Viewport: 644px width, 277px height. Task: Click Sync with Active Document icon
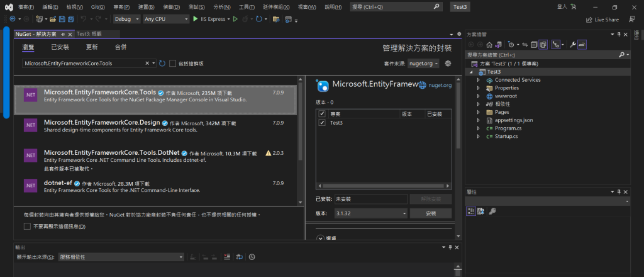coord(525,45)
